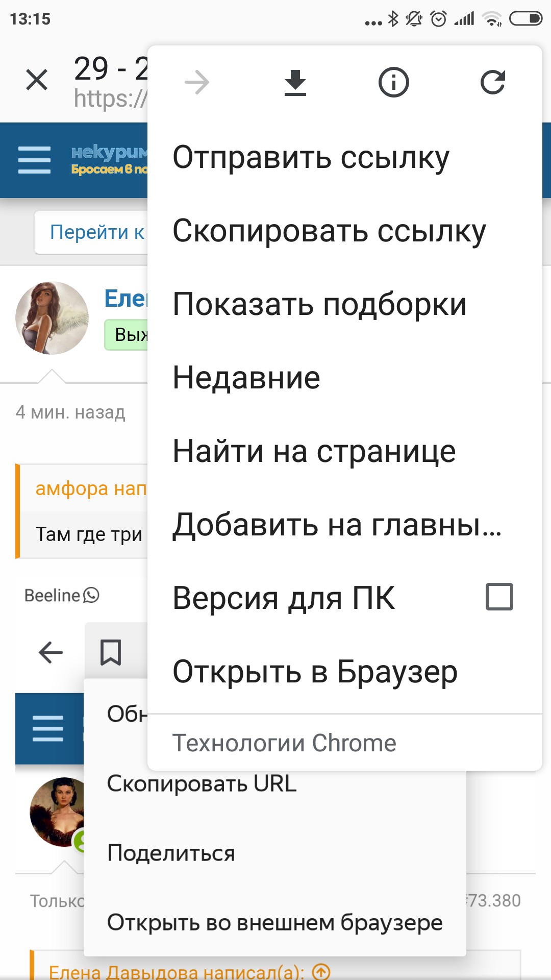This screenshot has height=980, width=551.
Task: Tap the forward navigation arrow
Action: tap(197, 83)
